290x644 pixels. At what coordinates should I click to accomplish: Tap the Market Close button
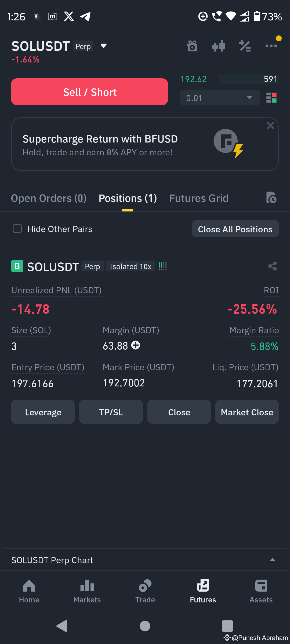(247, 412)
